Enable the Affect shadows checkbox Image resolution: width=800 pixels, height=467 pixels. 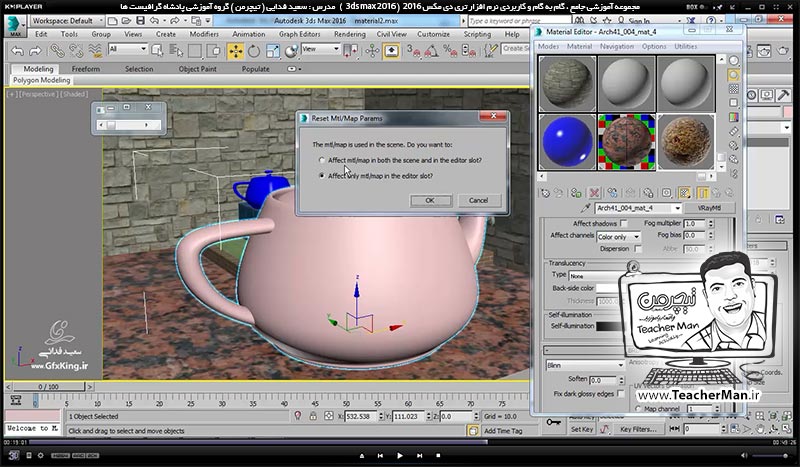pos(623,224)
